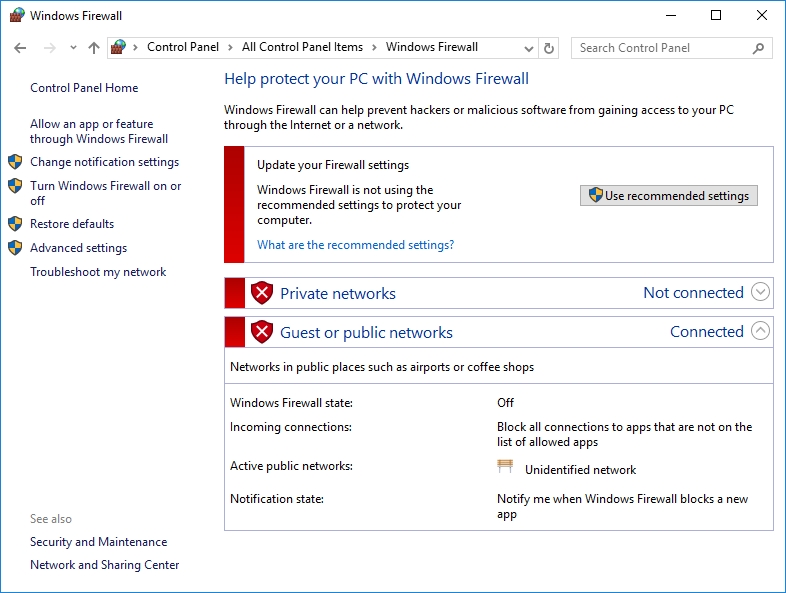Viewport: 786px width, 593px height.
Task: Click Windows Firewall title bar icon
Action: (x=17, y=15)
